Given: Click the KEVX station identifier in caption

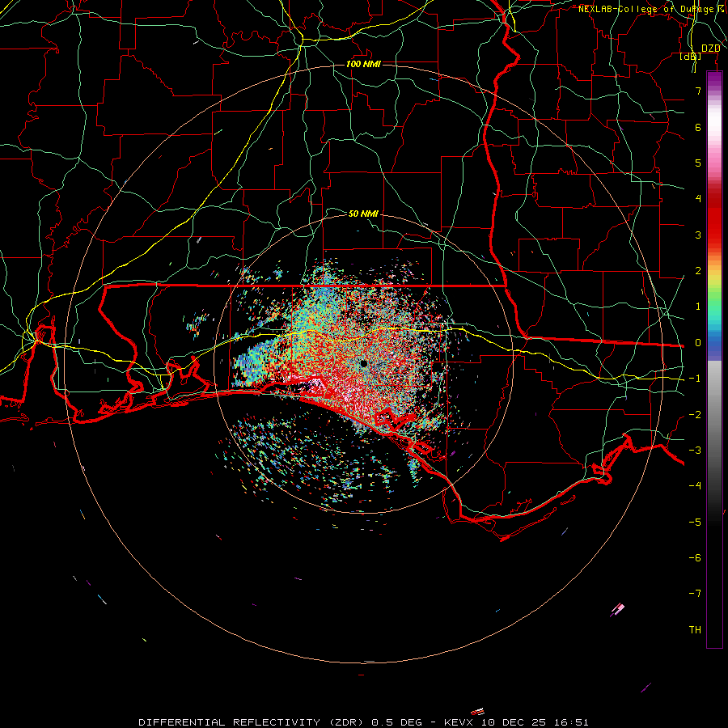Looking at the screenshot, I should point(459,722).
